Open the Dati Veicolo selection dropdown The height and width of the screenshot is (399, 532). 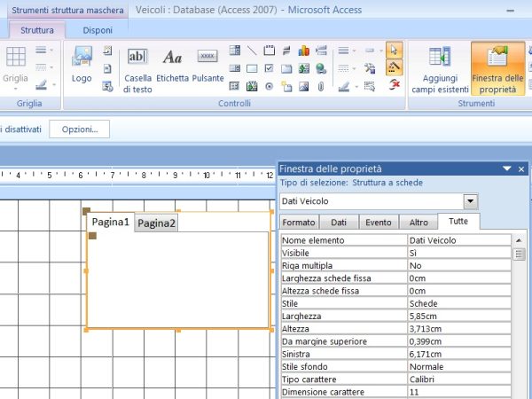click(x=470, y=201)
